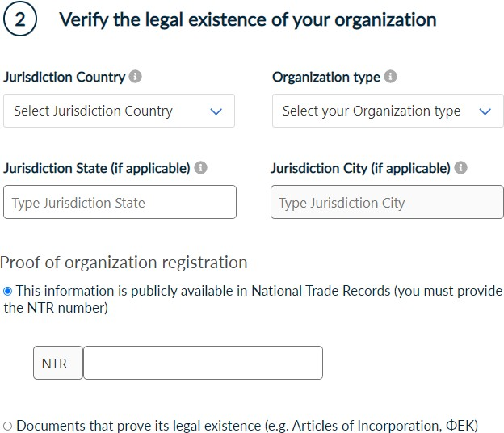This screenshot has height=433, width=504.
Task: Click the Organization type field label
Action: pos(326,77)
